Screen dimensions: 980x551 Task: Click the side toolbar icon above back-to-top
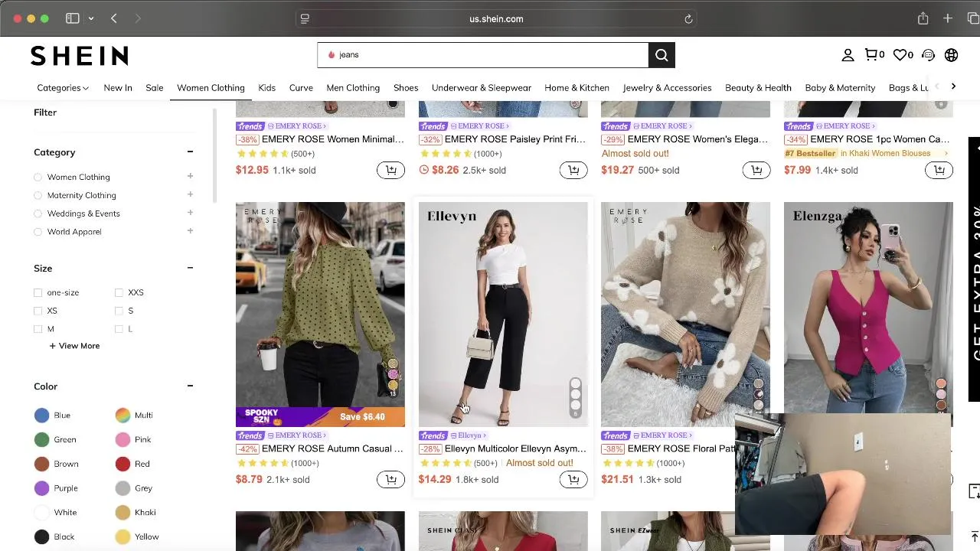coord(974,491)
